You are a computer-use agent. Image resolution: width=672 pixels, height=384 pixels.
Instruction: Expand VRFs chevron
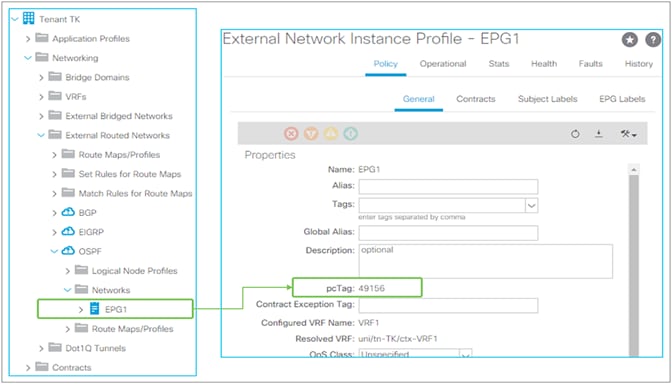(x=42, y=97)
